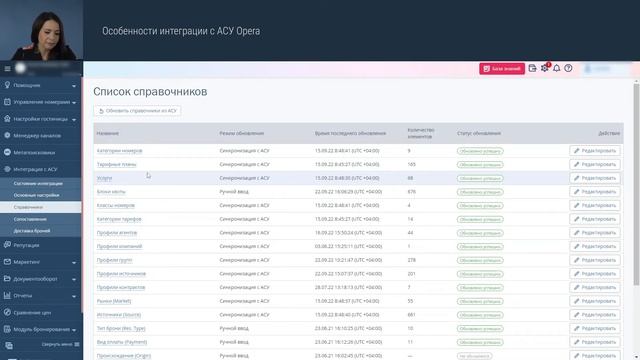The image size is (640, 360).
Task: Edit the Профили агентов row
Action: tap(595, 233)
